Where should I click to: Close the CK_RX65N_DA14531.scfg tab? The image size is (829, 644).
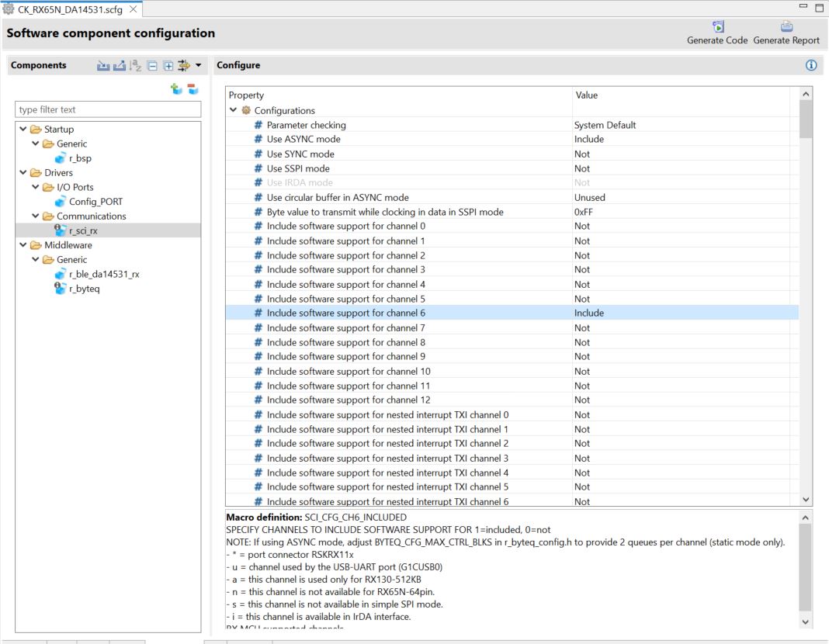point(134,9)
